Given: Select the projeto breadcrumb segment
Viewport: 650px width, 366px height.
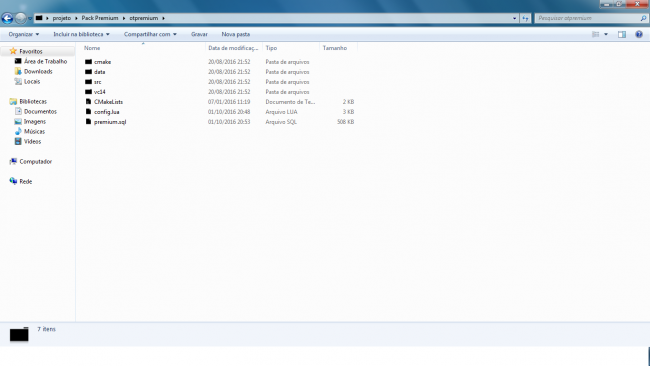Looking at the screenshot, I should (61, 18).
